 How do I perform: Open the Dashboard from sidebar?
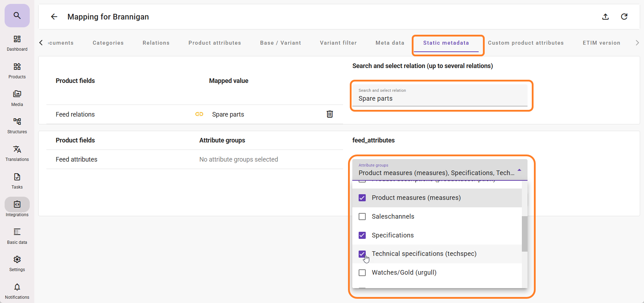(17, 43)
